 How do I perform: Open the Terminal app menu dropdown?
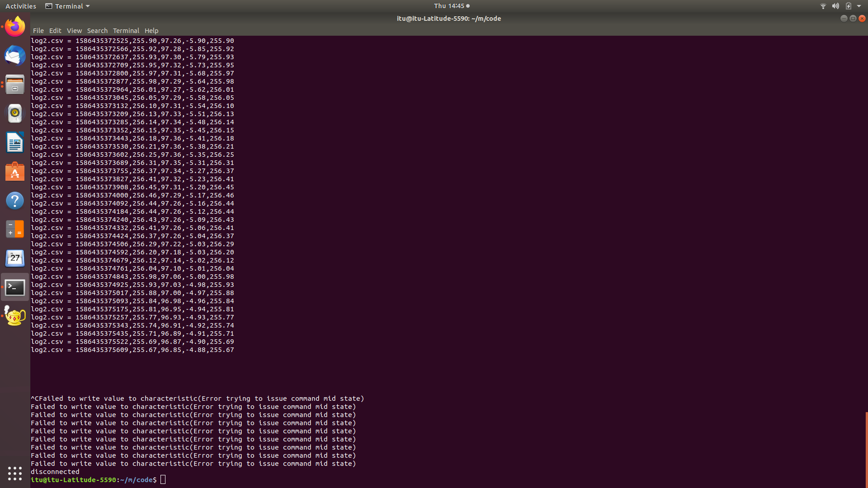[68, 6]
